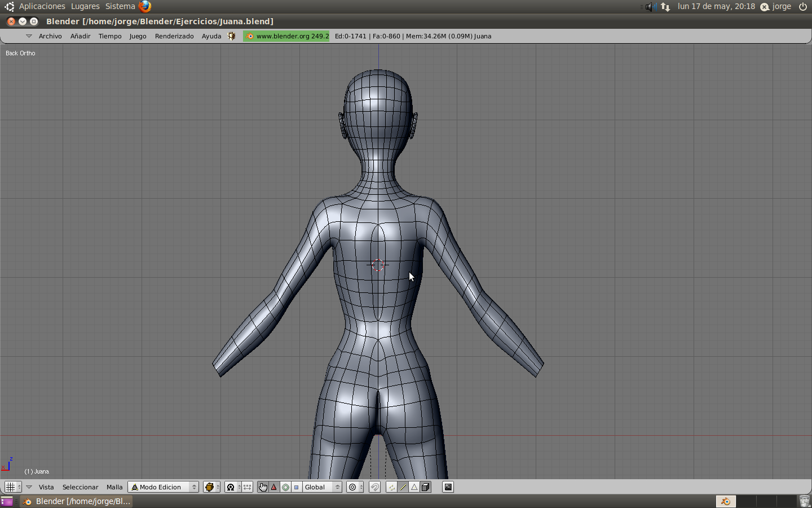Viewport: 812px width, 508px height.
Task: Open the Global orientation dropdown
Action: click(322, 487)
